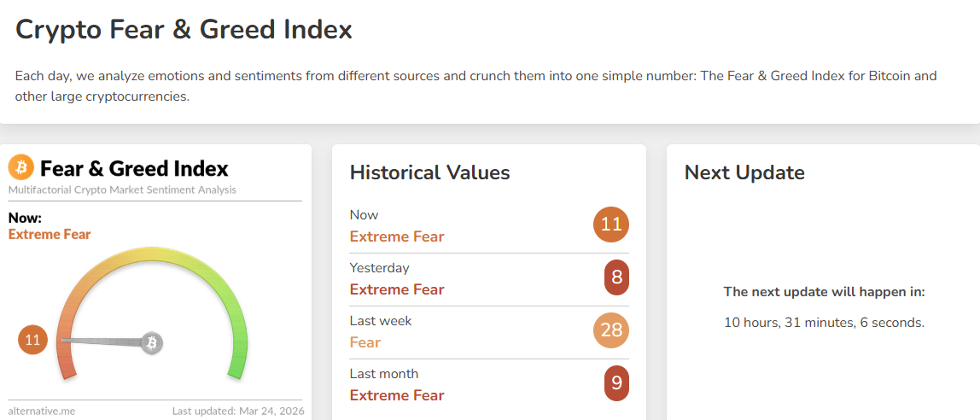Click the countdown timer text
This screenshot has height=420, width=980.
(x=824, y=323)
